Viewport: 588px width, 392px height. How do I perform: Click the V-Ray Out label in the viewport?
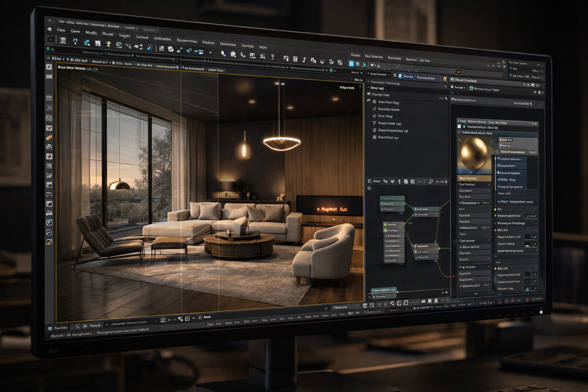point(332,210)
